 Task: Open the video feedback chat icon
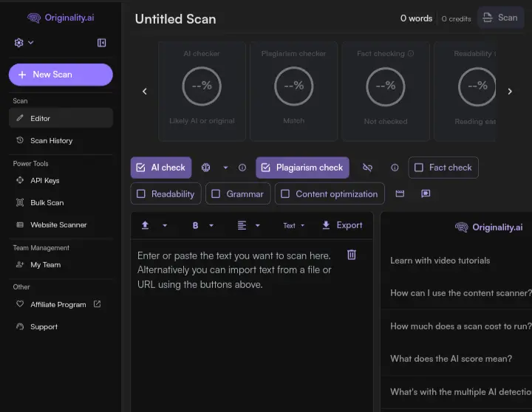pos(426,193)
